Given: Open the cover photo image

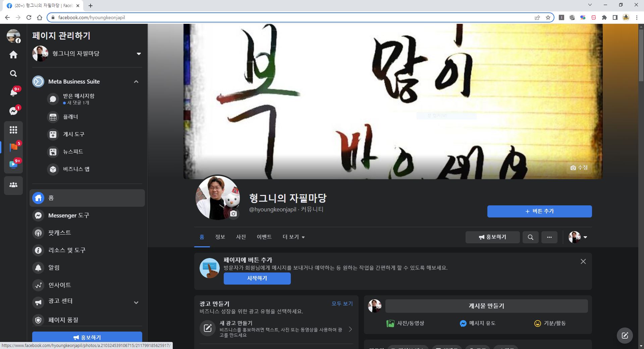Looking at the screenshot, I should (393, 101).
